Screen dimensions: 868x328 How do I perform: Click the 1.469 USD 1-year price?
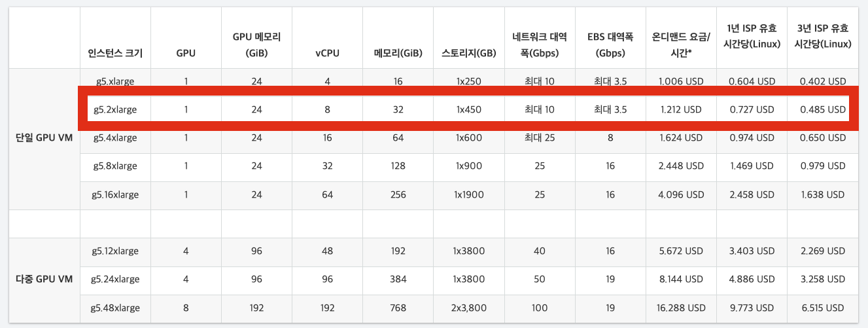[752, 166]
